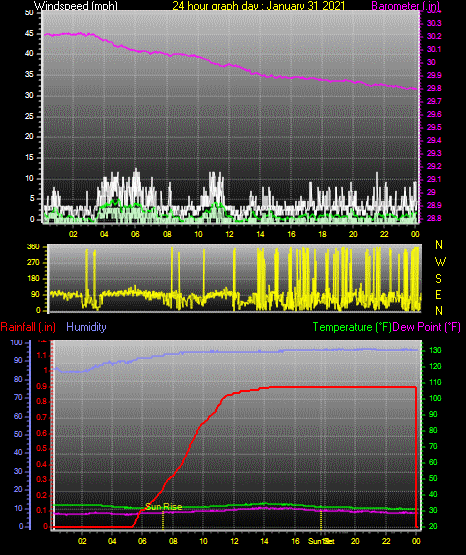Click the barometer scale value 30.1
The height and width of the screenshot is (555, 466).
[x=434, y=49]
